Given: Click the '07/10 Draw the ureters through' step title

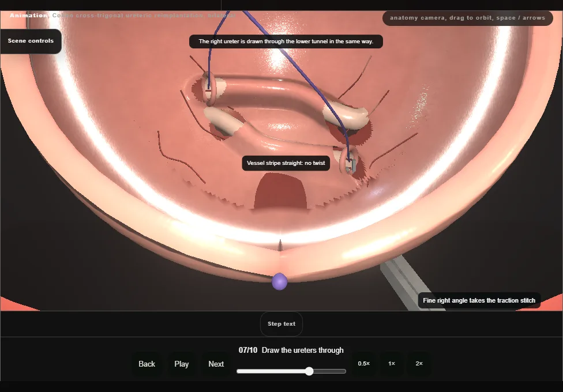Looking at the screenshot, I should (291, 350).
